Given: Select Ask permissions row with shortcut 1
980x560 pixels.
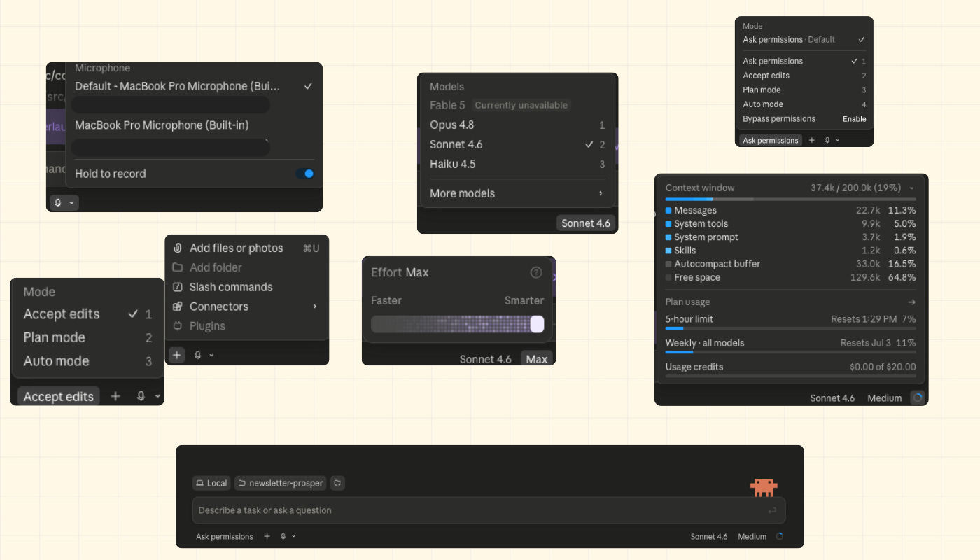Looking at the screenshot, I should pyautogui.click(x=804, y=61).
